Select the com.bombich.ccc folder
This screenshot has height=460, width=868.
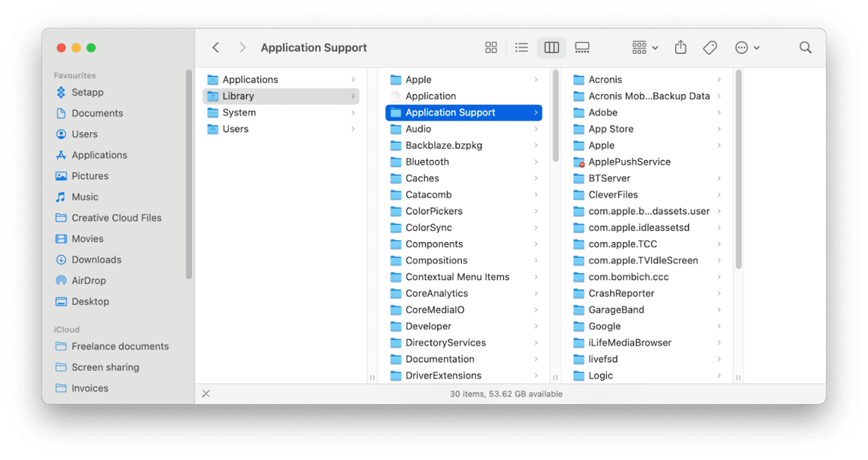(647, 276)
